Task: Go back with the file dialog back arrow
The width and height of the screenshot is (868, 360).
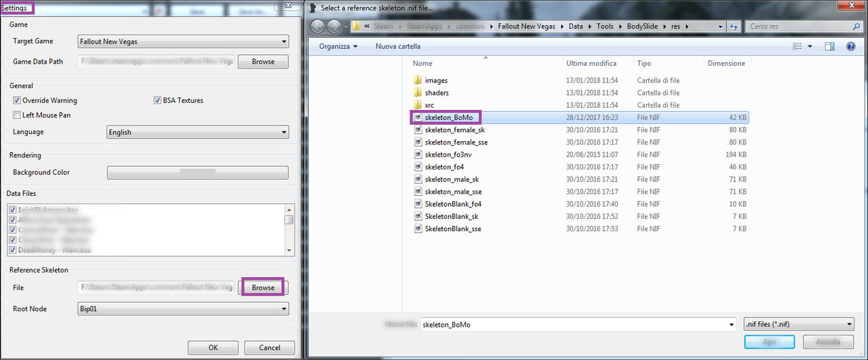Action: [x=317, y=26]
